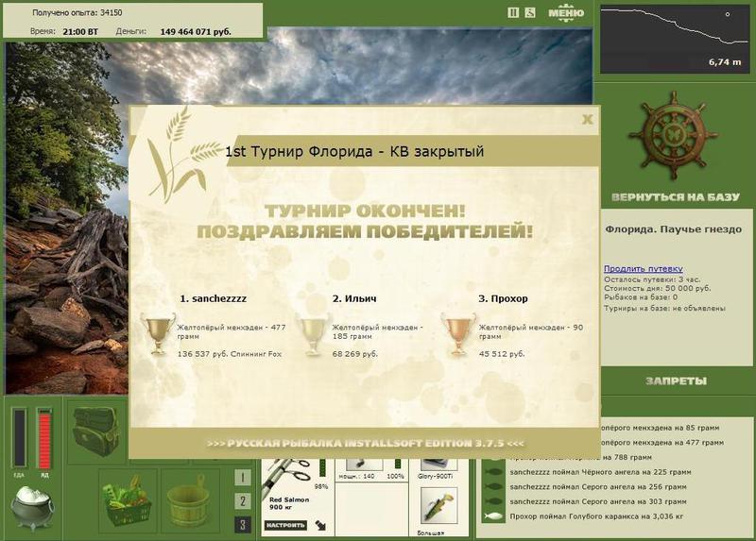Click fish icon beside the Чёрного ангела 225 грамм entry
The image size is (756, 541).
tap(492, 472)
